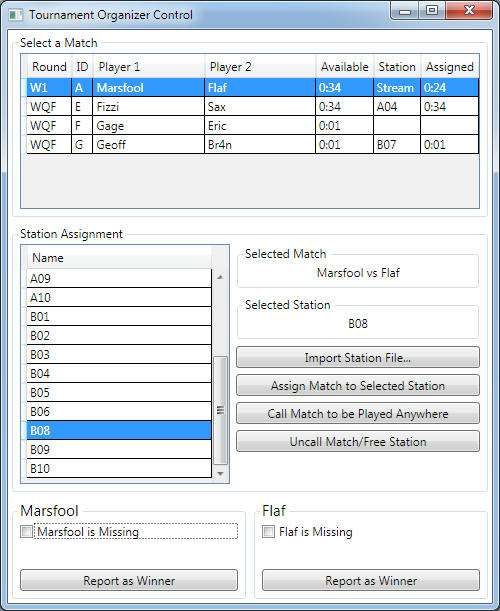The height and width of the screenshot is (611, 500).
Task: Click Call Match to be Played Anywhere
Action: (x=358, y=413)
